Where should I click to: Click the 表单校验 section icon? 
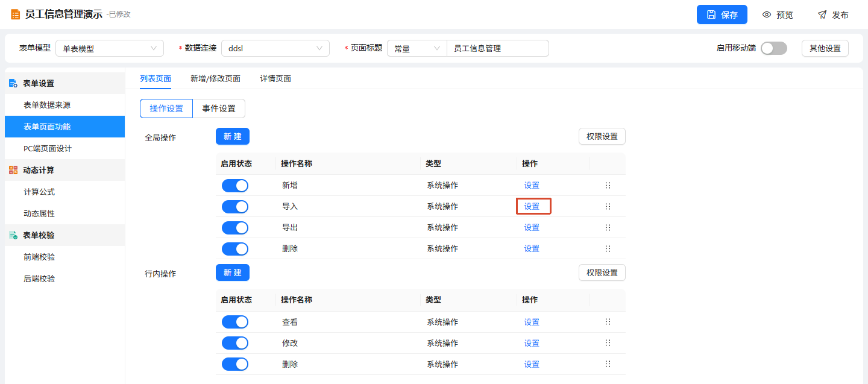coord(13,235)
